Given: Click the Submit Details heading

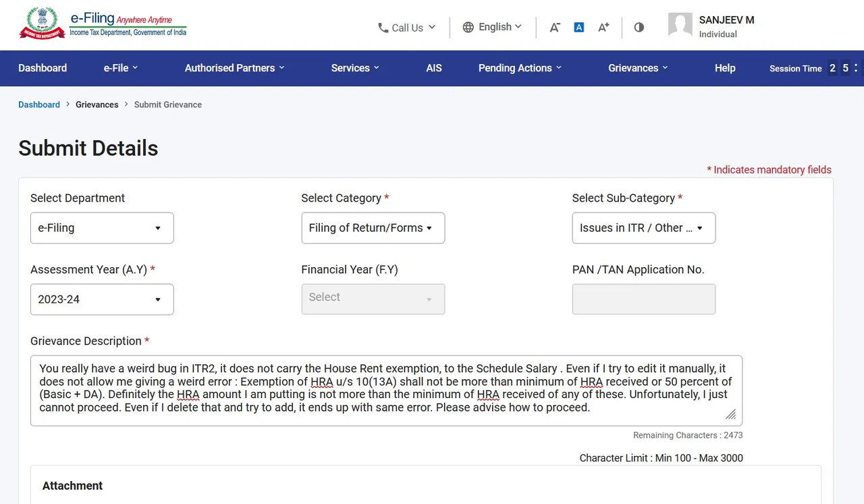Looking at the screenshot, I should point(88,148).
